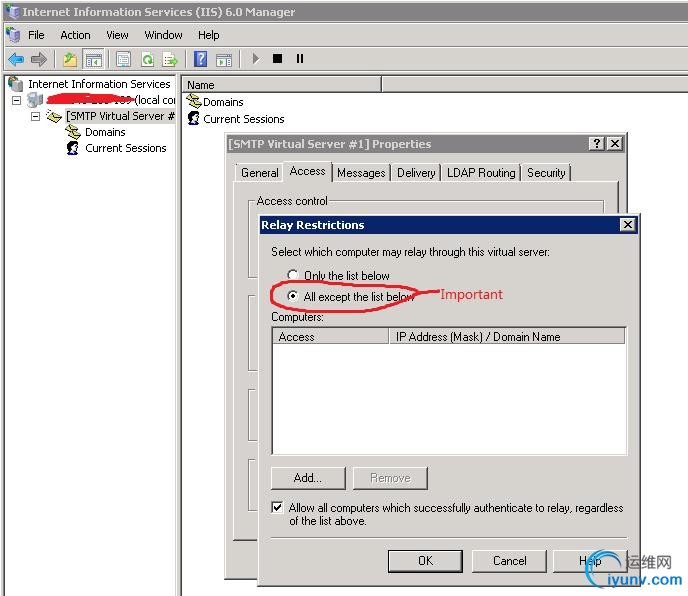Click the Refresh toolbar icon

tap(147, 59)
